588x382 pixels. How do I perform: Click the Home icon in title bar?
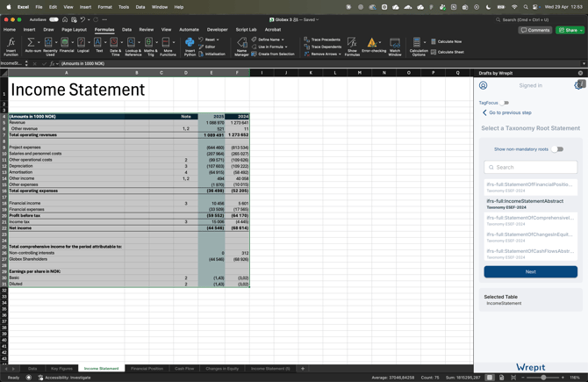point(65,19)
